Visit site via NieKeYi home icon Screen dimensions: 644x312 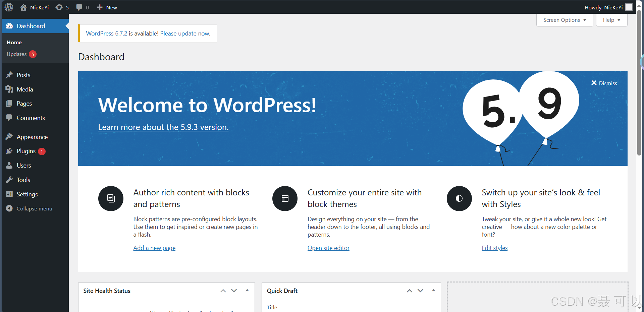[23, 7]
